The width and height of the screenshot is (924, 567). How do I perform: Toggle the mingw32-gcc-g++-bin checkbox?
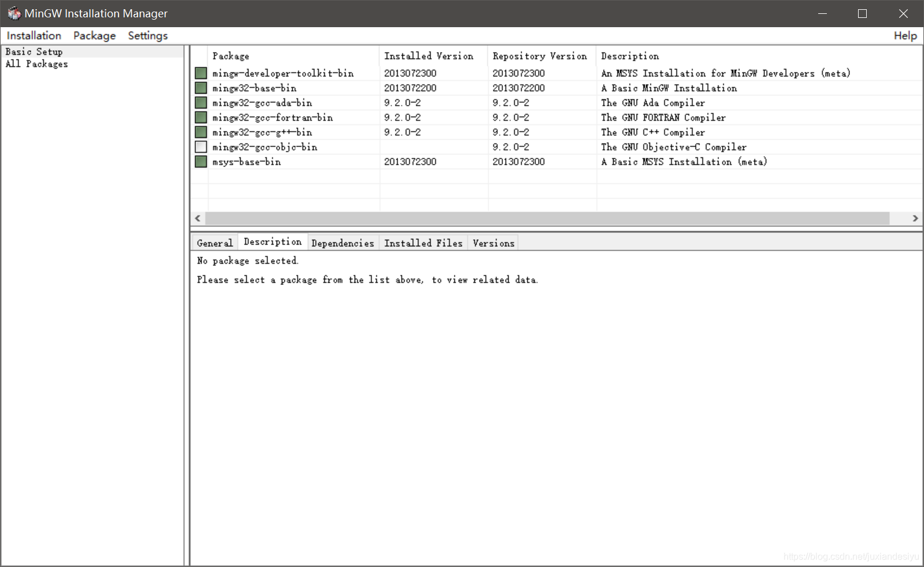[201, 132]
